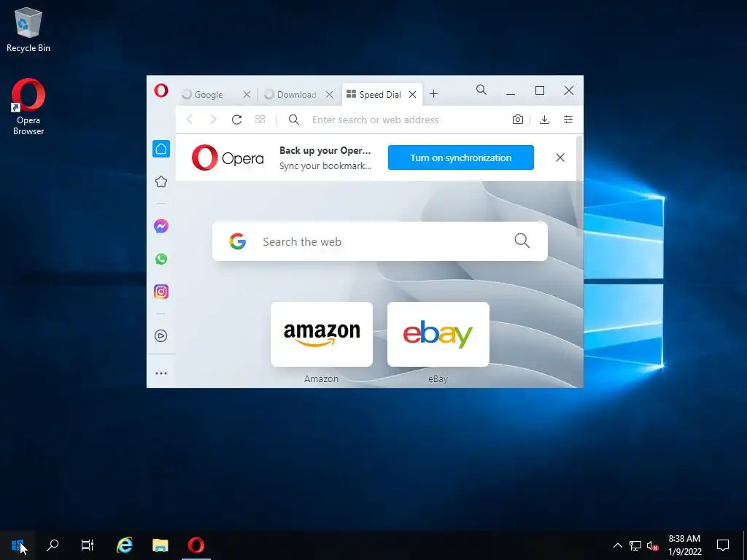Open Windows taskbar search
The image size is (747, 560).
53,545
